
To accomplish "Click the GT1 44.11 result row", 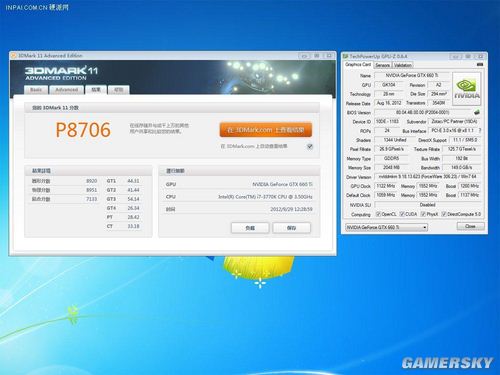I will [x=123, y=181].
